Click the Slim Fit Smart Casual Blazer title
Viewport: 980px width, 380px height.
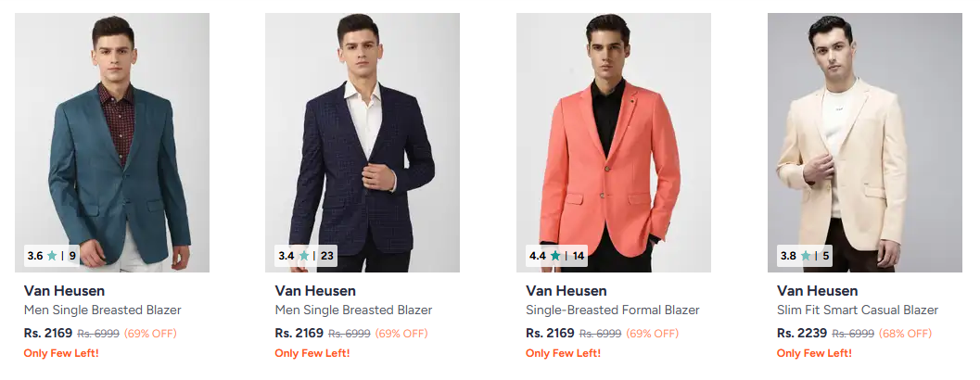point(857,310)
